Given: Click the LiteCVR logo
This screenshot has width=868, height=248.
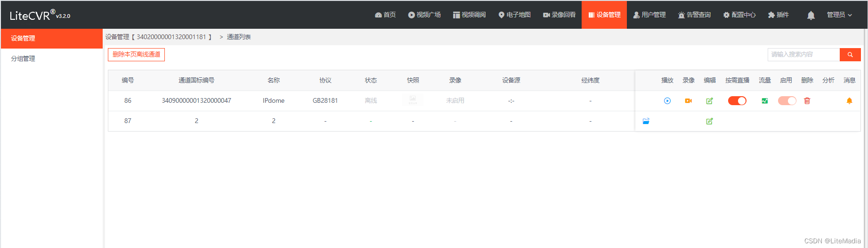Looking at the screenshot, I should [40, 15].
